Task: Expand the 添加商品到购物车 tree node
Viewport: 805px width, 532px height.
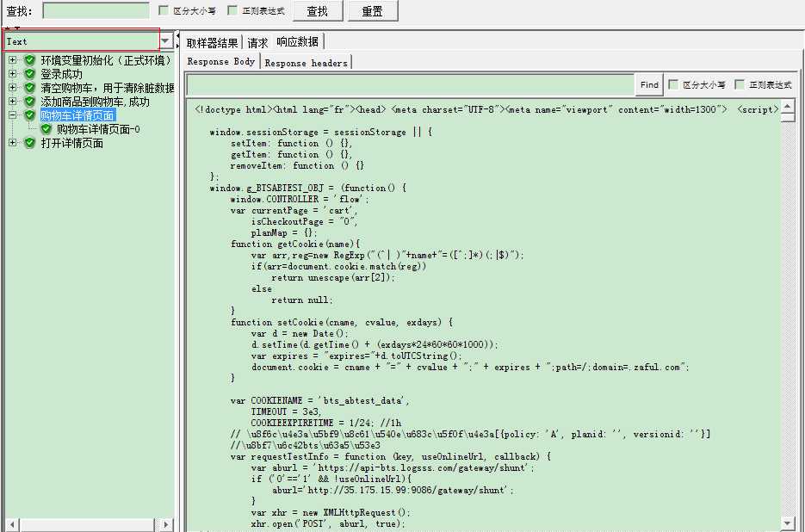Action: click(x=12, y=102)
